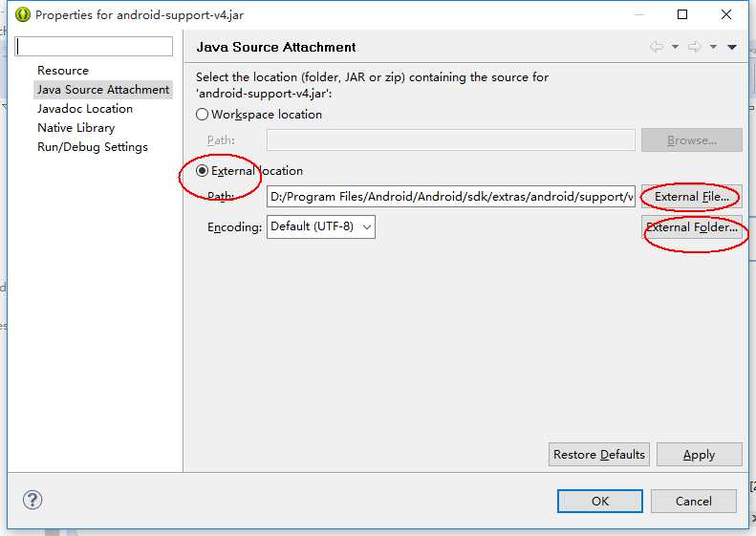Close the Properties dialog window
The image size is (756, 536).
726,14
